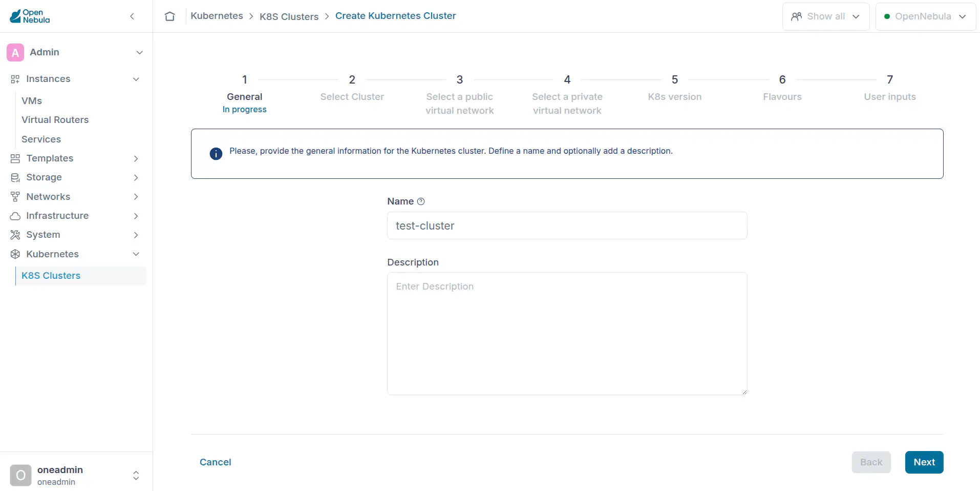Cancel the cluster creation
This screenshot has height=491, width=980.
pos(215,462)
